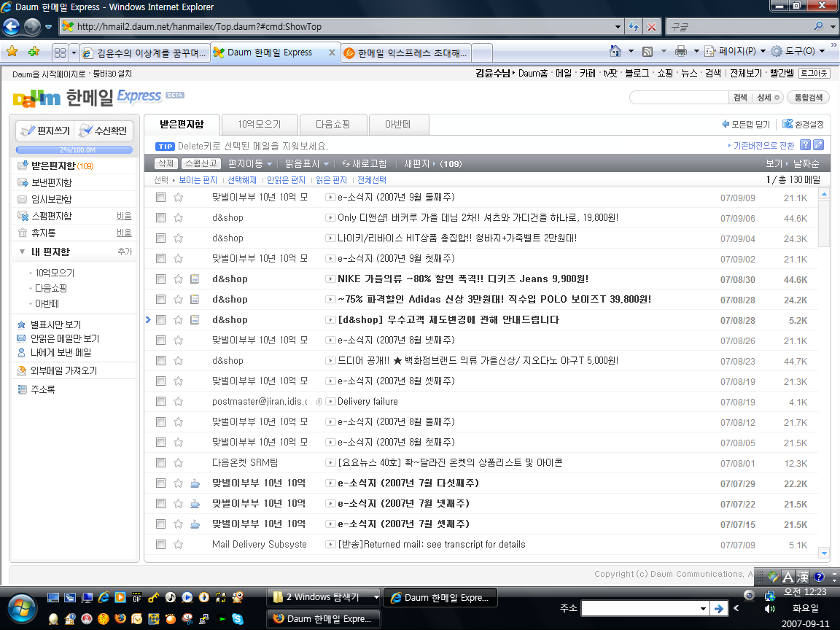Click the Add to Favorites icon
The image size is (840, 630).
(x=34, y=52)
